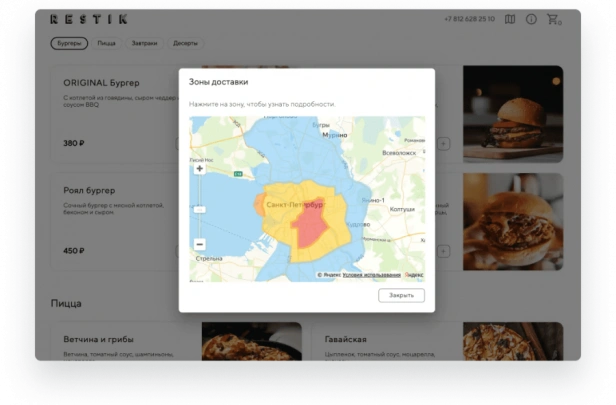Image resolution: width=616 pixels, height=405 pixels.
Task: Add the top-right burger with plus button
Action: coord(444,143)
